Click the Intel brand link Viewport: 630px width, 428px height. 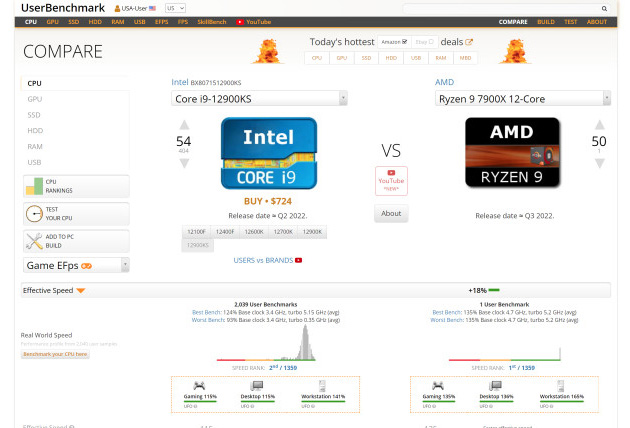tap(180, 82)
